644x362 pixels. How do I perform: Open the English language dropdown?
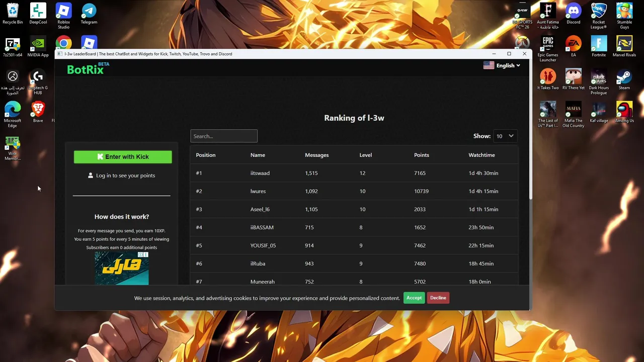[502, 65]
